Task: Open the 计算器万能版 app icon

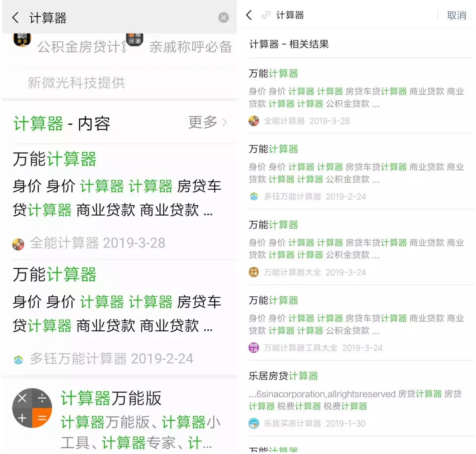Action: point(32,408)
